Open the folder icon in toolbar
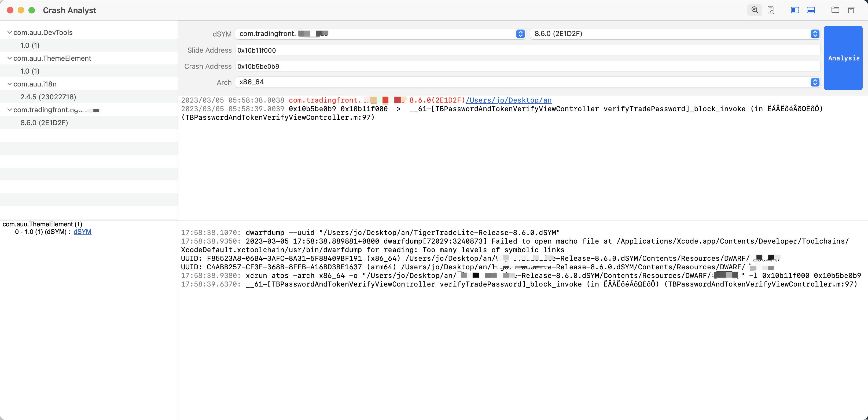Viewport: 868px width, 420px height. (835, 10)
